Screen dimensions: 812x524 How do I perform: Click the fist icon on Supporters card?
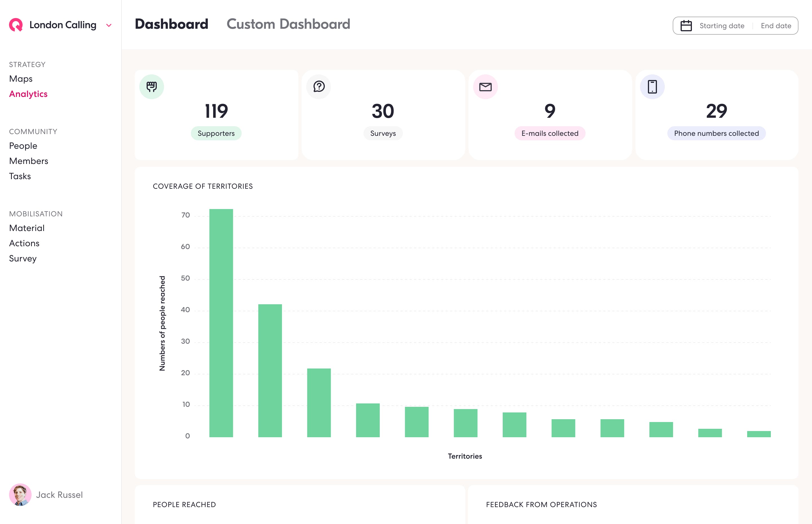click(151, 87)
